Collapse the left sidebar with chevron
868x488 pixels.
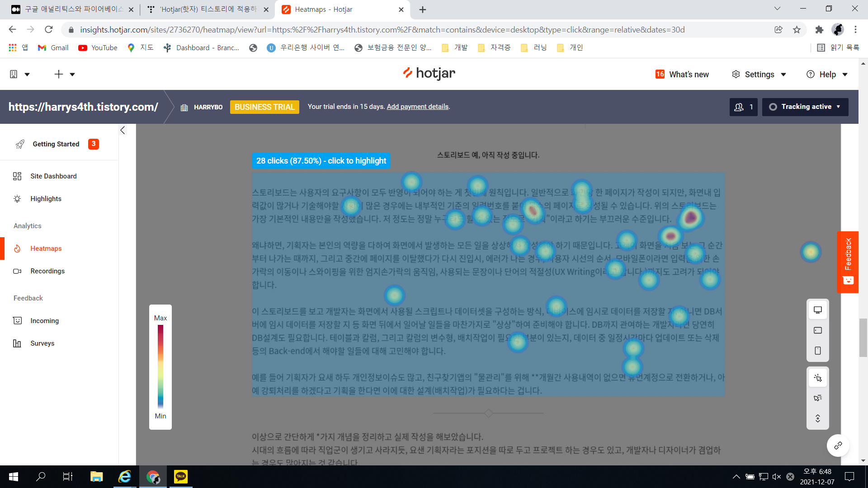pos(123,130)
